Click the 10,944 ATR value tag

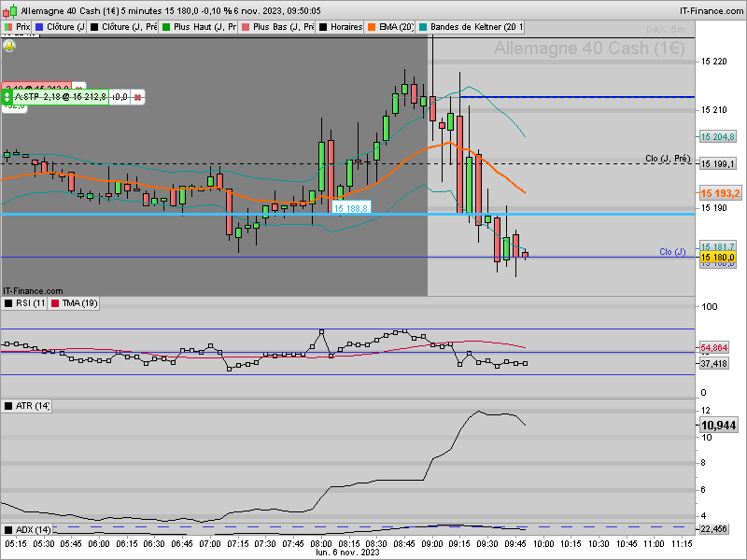pos(718,426)
